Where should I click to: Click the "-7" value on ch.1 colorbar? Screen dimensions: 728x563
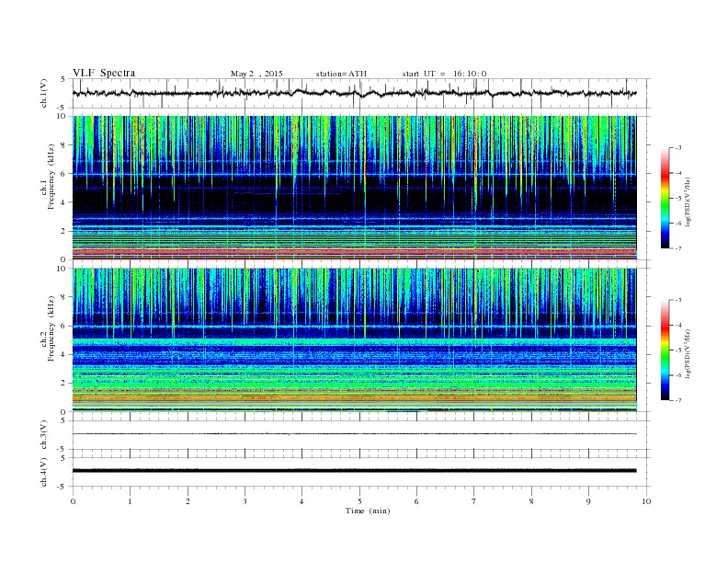[678, 248]
